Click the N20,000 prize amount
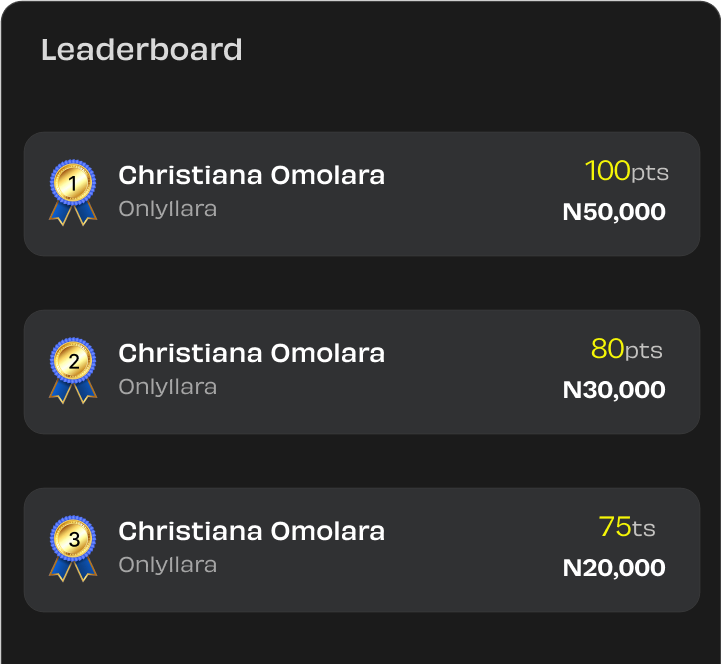Image resolution: width=721 pixels, height=664 pixels. click(614, 568)
